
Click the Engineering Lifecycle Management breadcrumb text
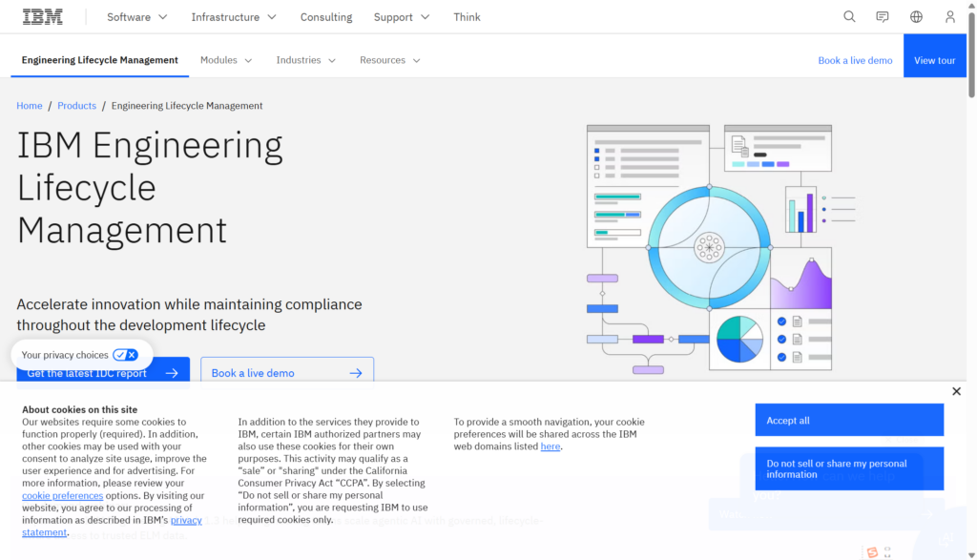(187, 106)
